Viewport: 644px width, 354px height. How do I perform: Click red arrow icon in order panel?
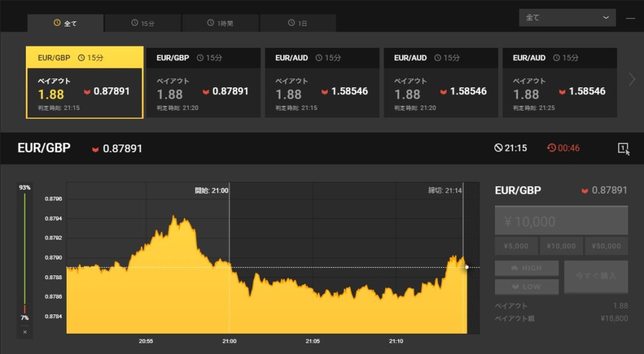(x=585, y=191)
